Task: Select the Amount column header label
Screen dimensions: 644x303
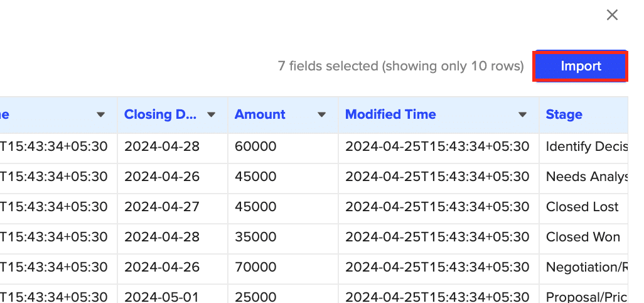Action: coord(260,114)
